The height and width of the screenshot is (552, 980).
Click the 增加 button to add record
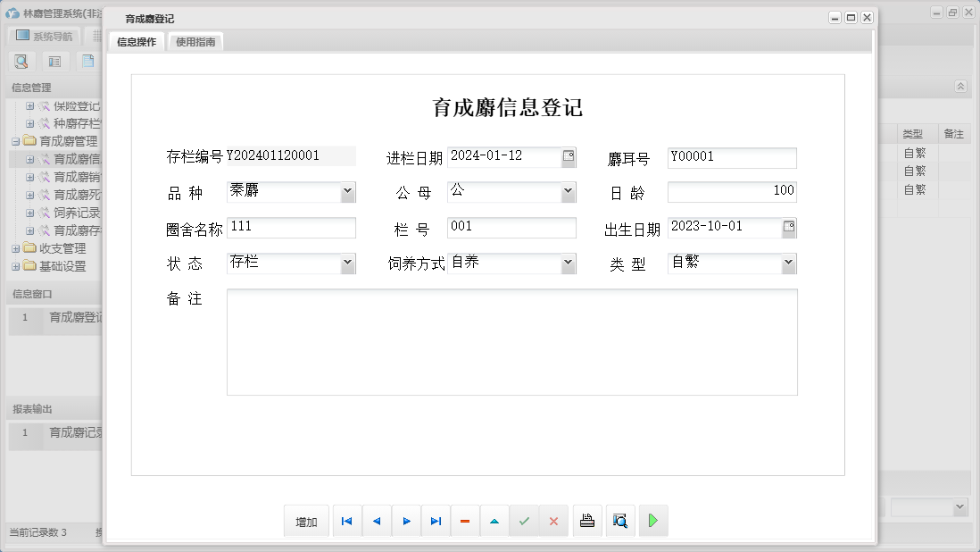306,520
